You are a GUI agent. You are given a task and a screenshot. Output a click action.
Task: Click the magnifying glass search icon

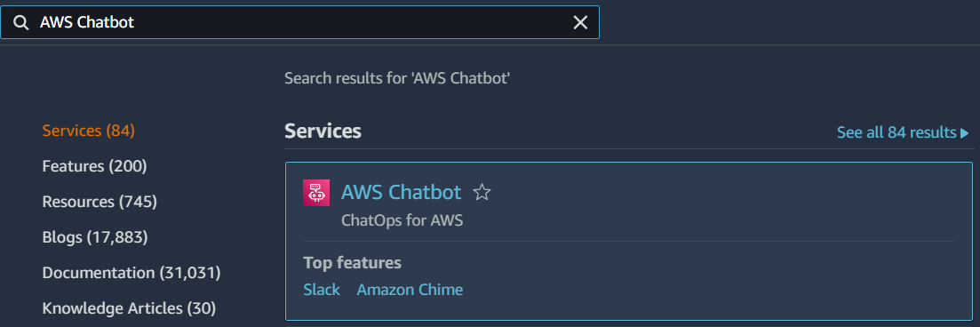point(21,22)
